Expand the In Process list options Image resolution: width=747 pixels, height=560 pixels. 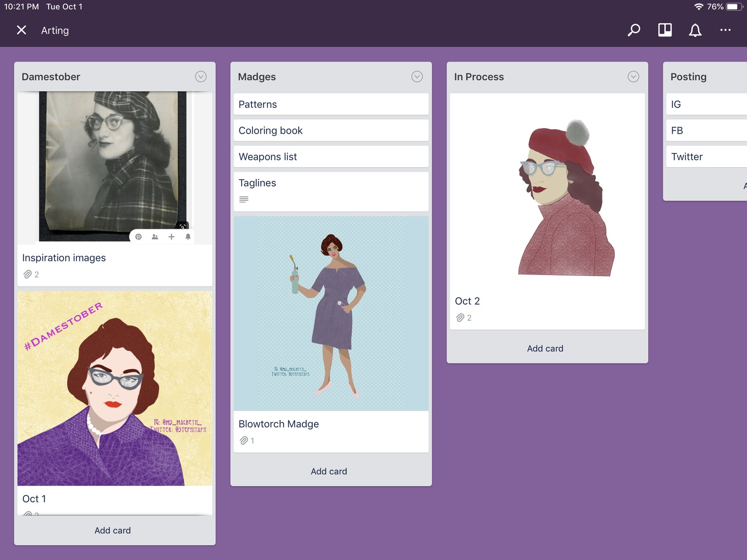pos(633,77)
